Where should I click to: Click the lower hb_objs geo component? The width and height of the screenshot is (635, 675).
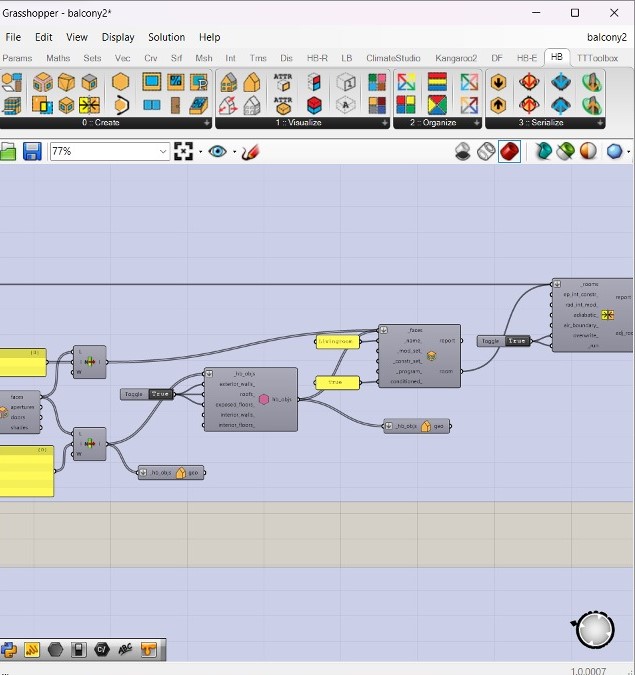tap(171, 473)
